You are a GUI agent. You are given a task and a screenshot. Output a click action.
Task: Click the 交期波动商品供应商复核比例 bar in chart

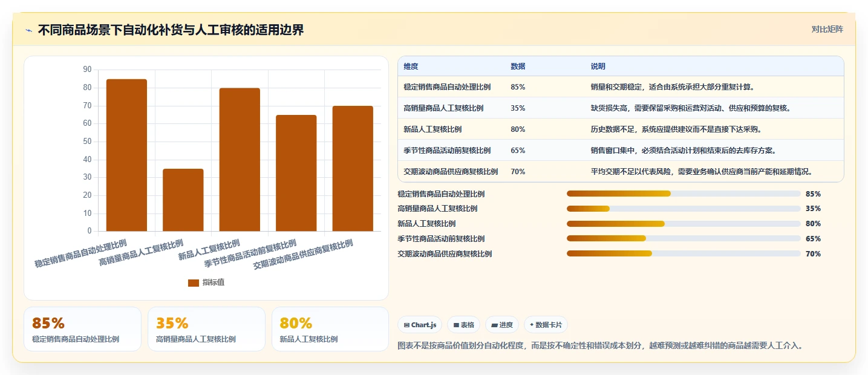[353, 169]
